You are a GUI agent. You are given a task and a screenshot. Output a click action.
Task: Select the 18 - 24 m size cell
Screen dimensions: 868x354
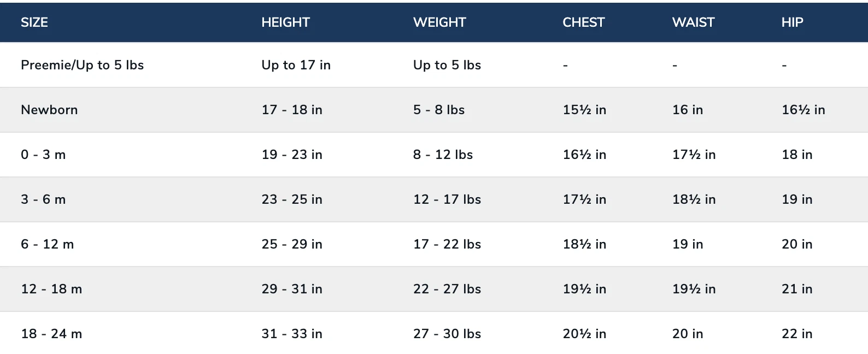coord(51,334)
